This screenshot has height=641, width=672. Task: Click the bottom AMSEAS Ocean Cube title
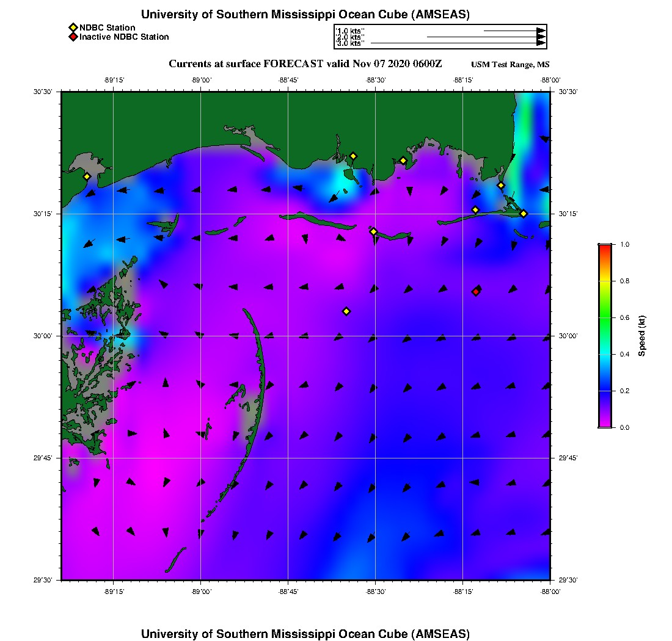(305, 634)
